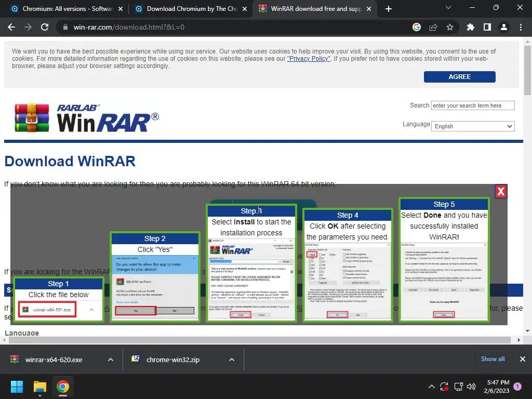The width and height of the screenshot is (532, 399).
Task: Click scroll down arrow on vertical scrollbar
Action: 527,331
